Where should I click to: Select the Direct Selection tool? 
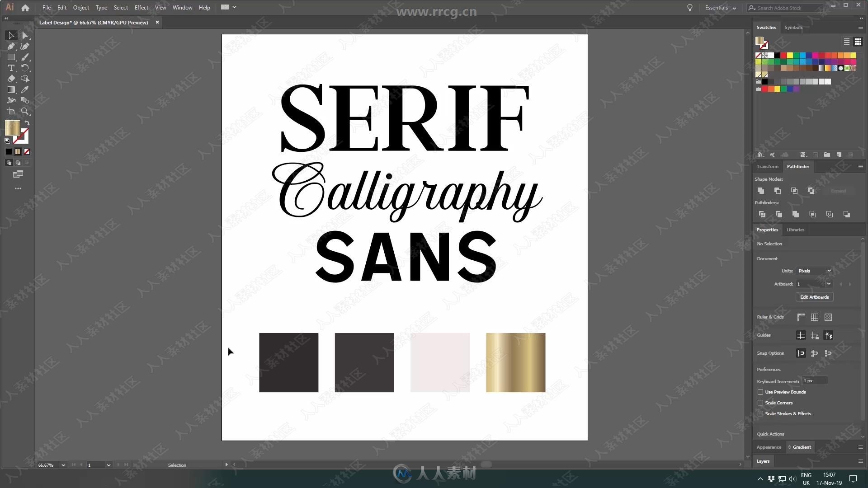24,35
